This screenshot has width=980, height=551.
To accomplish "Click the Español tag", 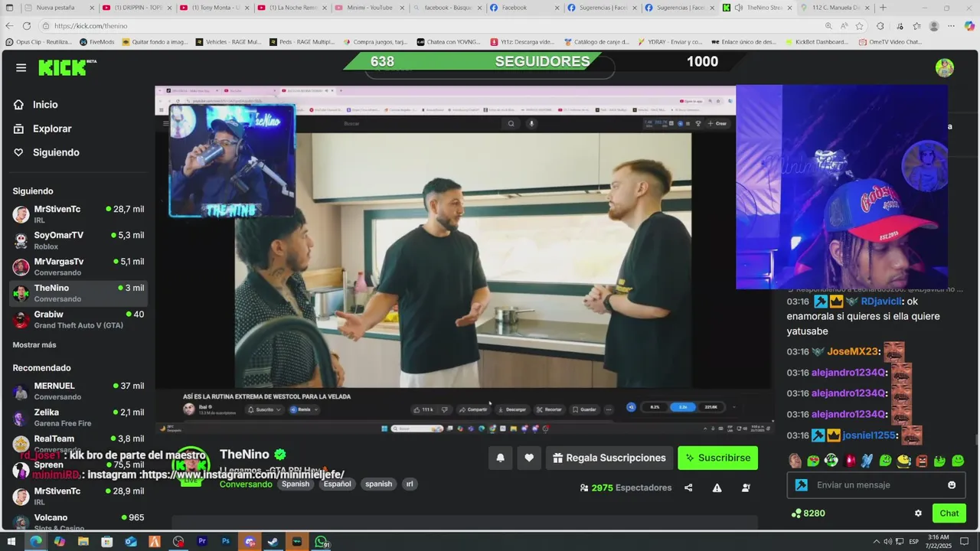I will point(337,484).
